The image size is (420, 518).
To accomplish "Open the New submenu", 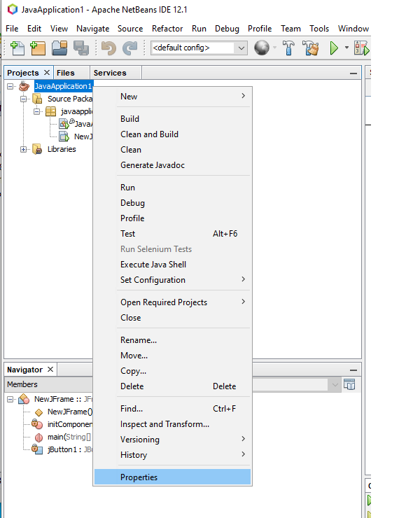I will (129, 97).
